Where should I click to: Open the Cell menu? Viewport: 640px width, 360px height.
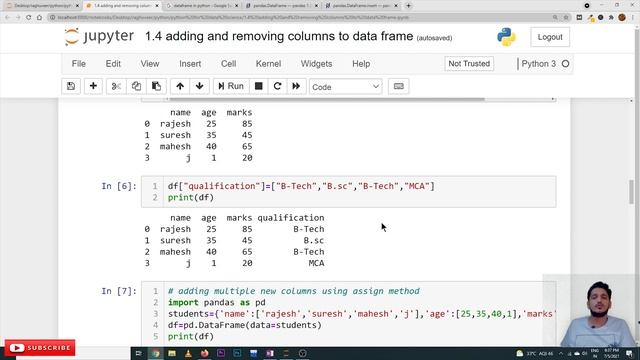[229, 64]
